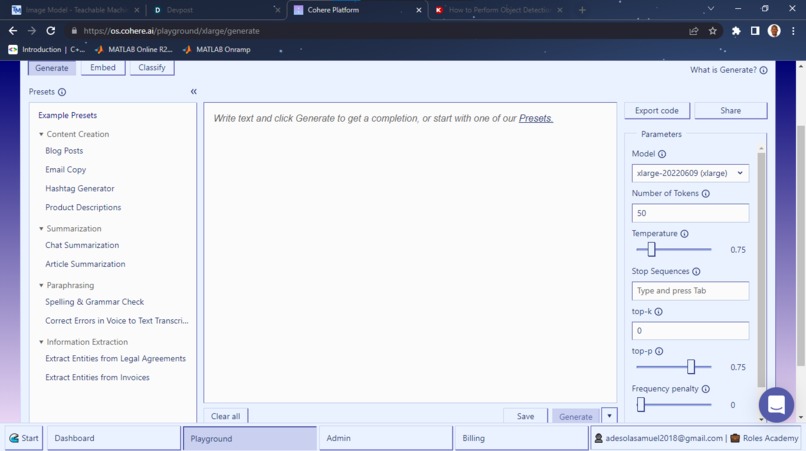806x451 pixels.
Task: Click the top-p info icon
Action: (x=659, y=351)
